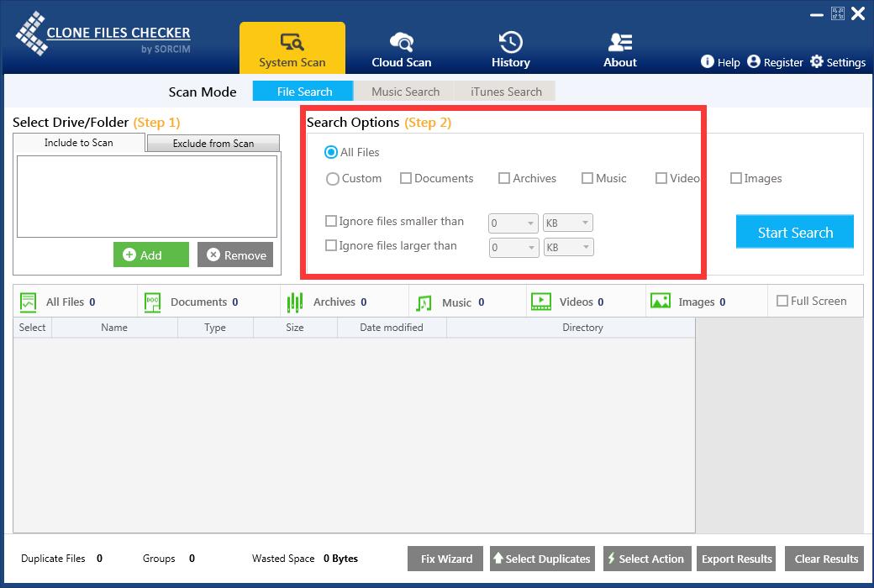Open smaller-than KB unit dropdown
The image size is (874, 588).
[x=567, y=223]
